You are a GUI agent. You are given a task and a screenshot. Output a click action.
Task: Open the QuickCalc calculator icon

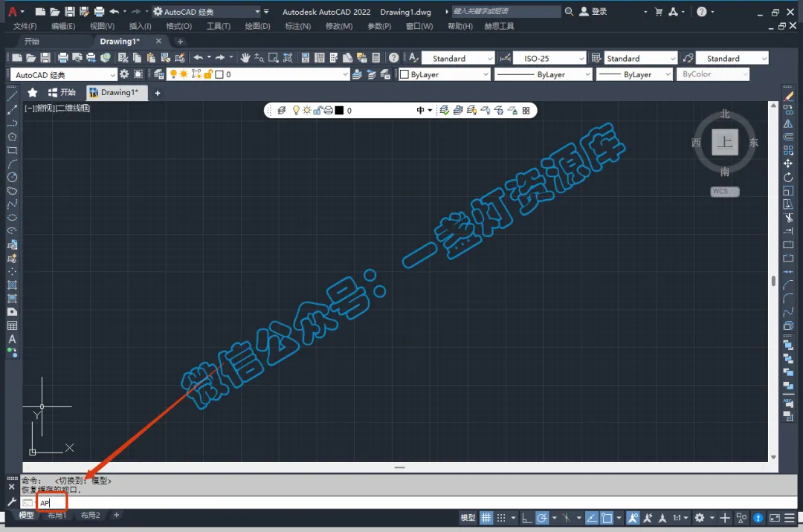[376, 58]
